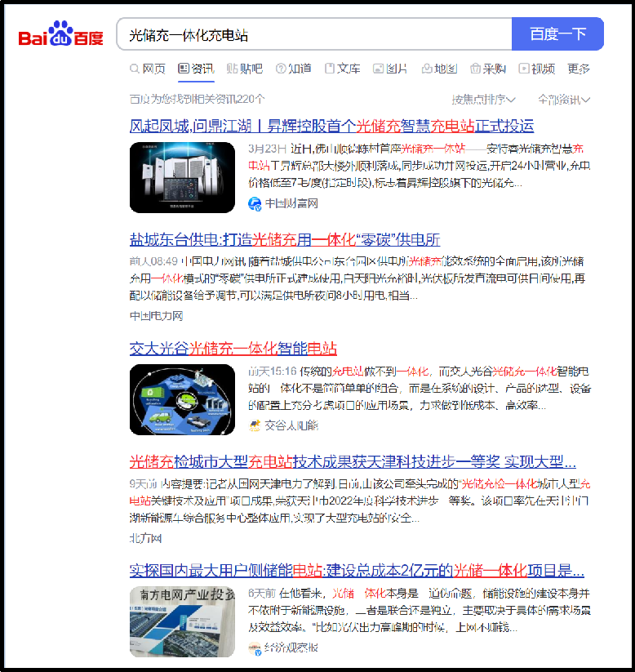Viewport: 635px width, 672px height.
Task: Switch to the 贴吧 tab
Action: tap(245, 69)
